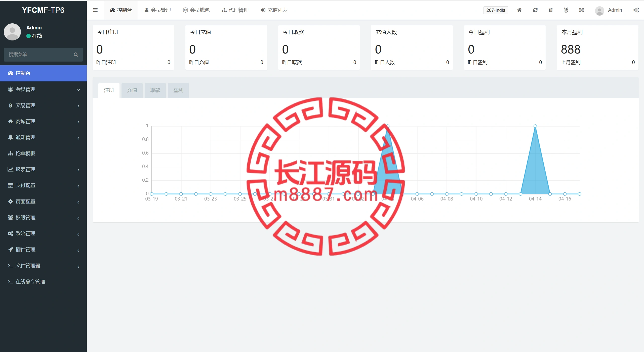Open 在线命令管理 label in the sidebar
The width and height of the screenshot is (644, 352).
pyautogui.click(x=30, y=282)
